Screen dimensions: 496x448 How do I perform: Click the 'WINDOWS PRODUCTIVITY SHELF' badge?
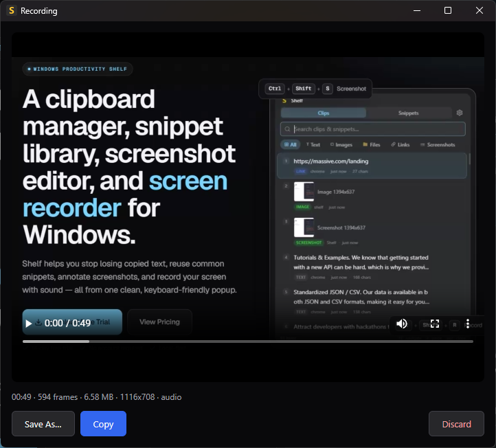78,69
